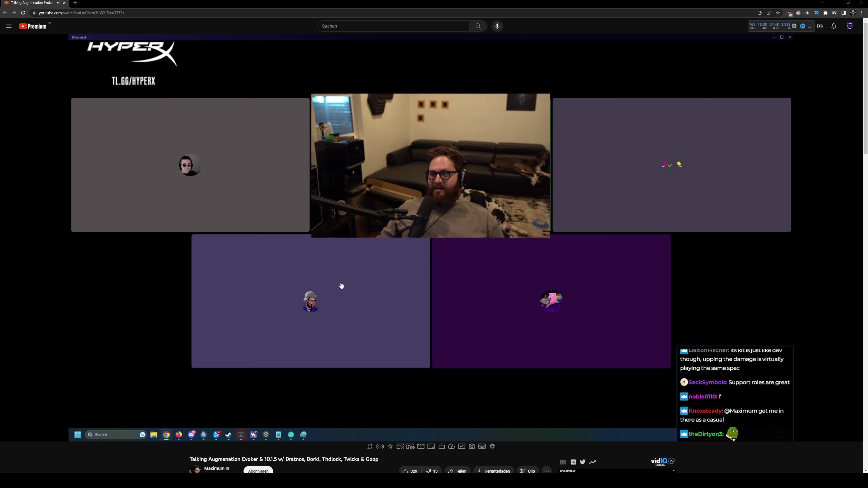
Task: Toggle loop video icon
Action: (370, 446)
